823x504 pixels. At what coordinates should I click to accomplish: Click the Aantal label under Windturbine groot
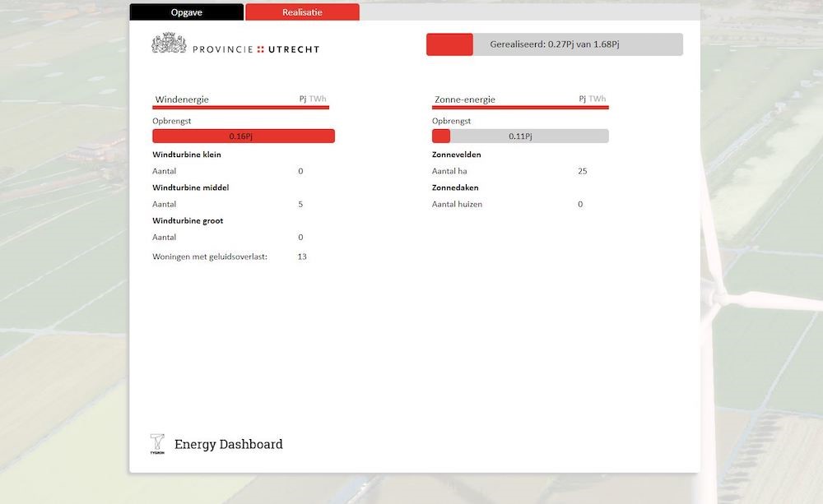click(165, 237)
